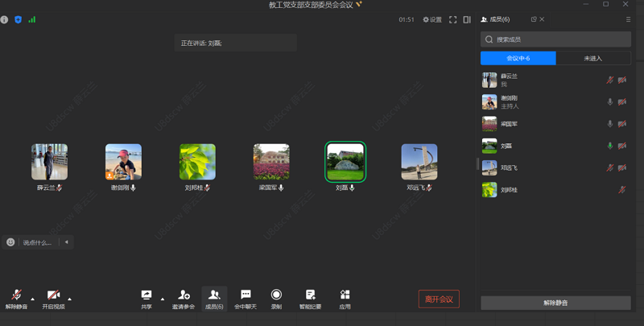The height and width of the screenshot is (326, 644).
Task: Click 刘磊 green microphone icon in list
Action: (x=610, y=146)
